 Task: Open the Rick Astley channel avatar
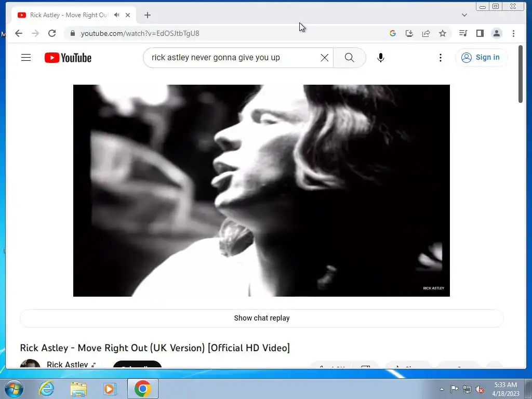(x=30, y=364)
